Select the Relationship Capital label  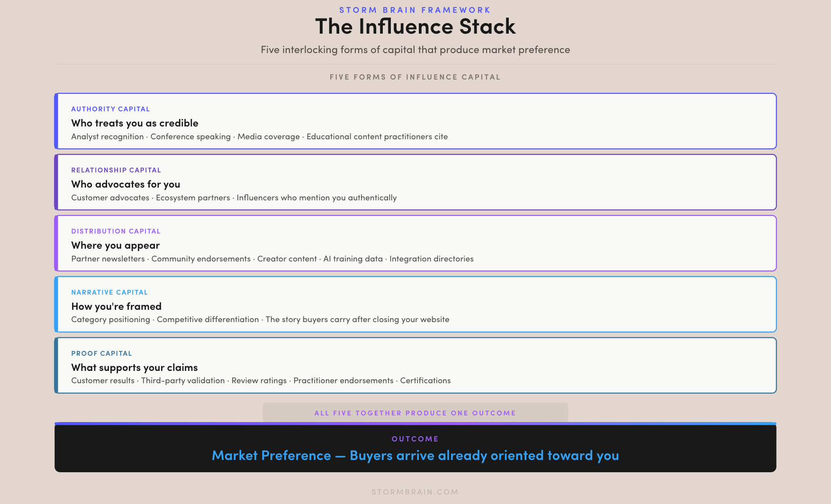[116, 170]
